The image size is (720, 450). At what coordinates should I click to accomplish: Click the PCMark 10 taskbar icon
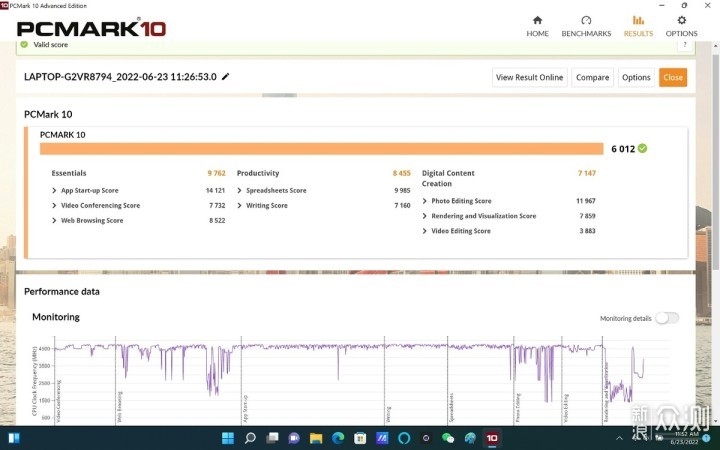click(x=492, y=438)
